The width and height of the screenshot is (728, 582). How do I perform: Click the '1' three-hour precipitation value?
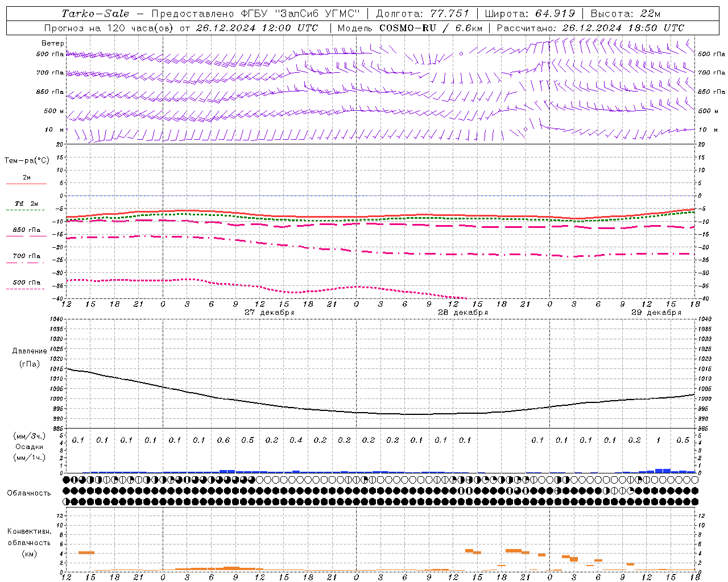pyautogui.click(x=658, y=440)
